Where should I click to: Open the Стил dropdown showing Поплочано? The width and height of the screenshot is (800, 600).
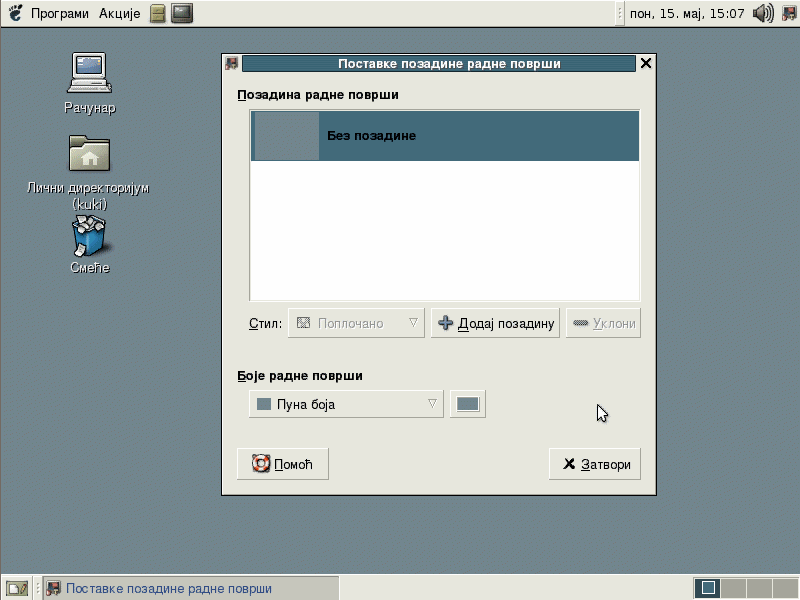pyautogui.click(x=356, y=323)
